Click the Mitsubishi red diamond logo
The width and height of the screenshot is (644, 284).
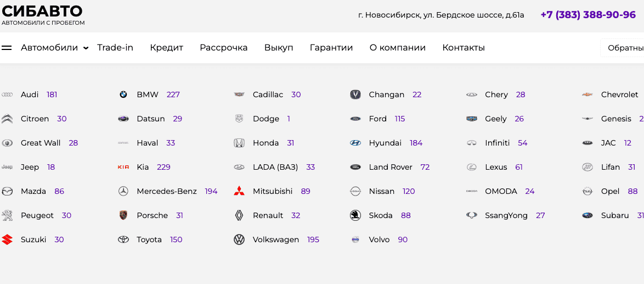tap(239, 191)
